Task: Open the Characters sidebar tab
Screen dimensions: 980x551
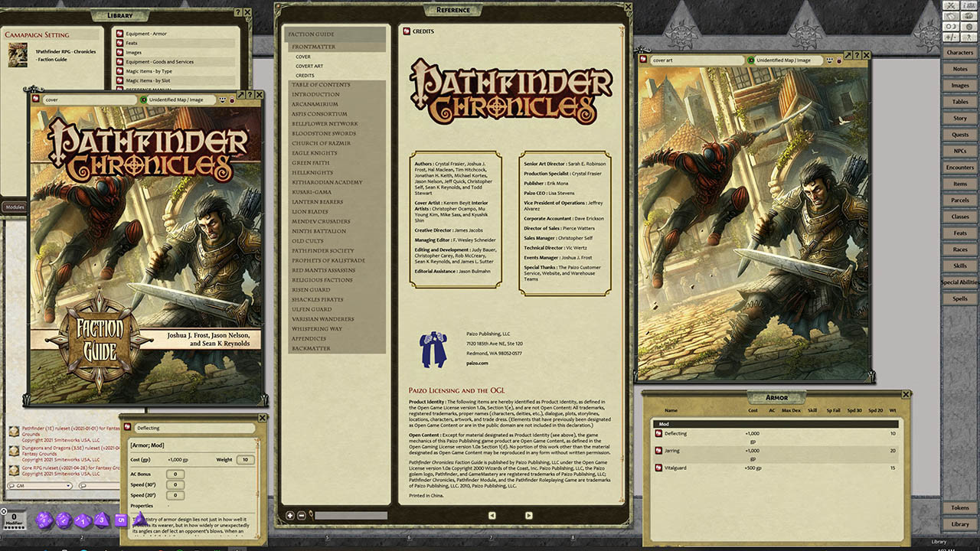Action: pos(959,53)
